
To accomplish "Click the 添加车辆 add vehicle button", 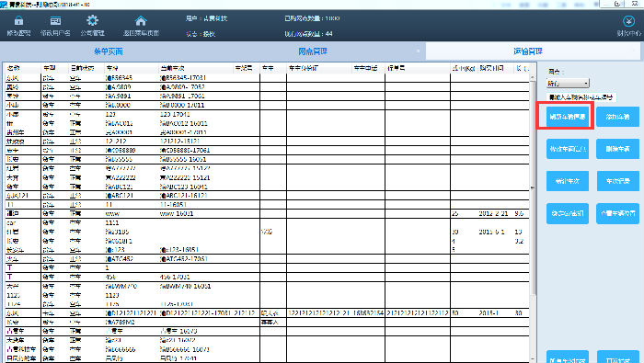I will [617, 117].
